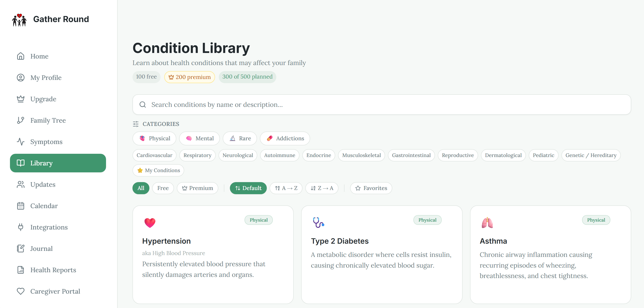
Task: Focus the condition search field
Action: (381, 105)
